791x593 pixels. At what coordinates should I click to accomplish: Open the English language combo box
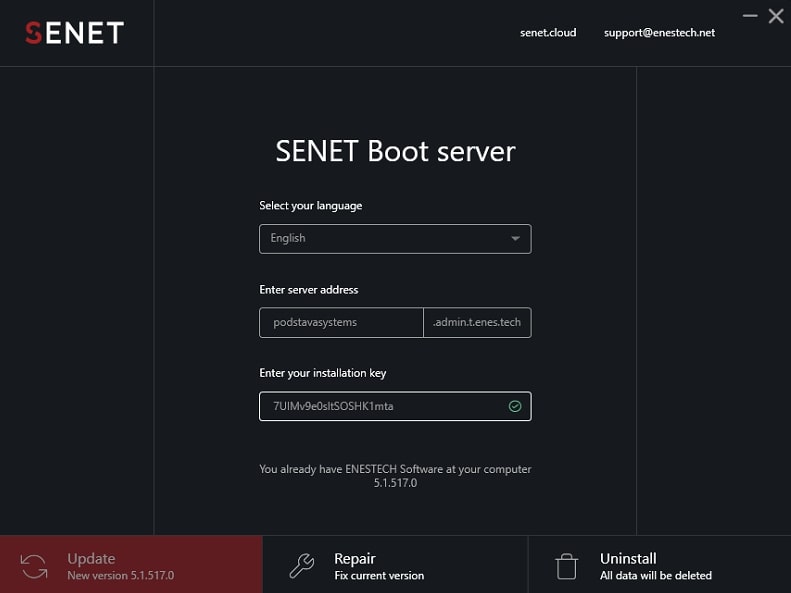[x=395, y=239]
